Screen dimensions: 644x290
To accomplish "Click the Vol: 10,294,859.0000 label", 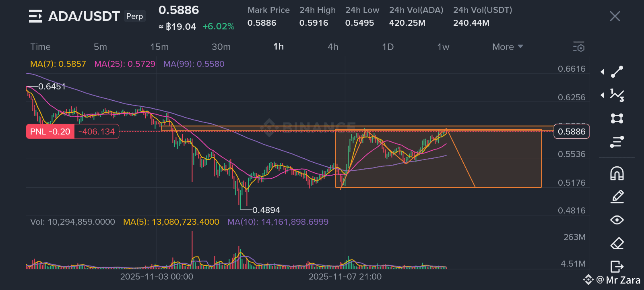I will tap(72, 222).
